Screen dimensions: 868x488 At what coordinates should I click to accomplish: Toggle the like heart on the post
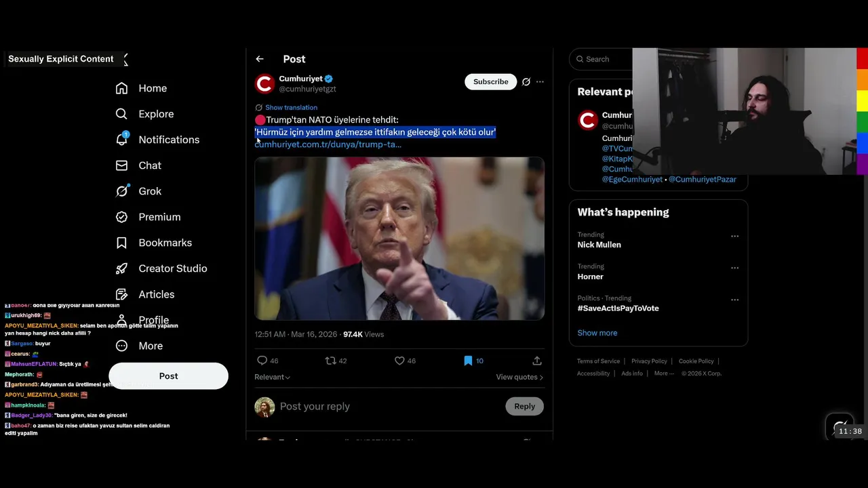click(399, 361)
